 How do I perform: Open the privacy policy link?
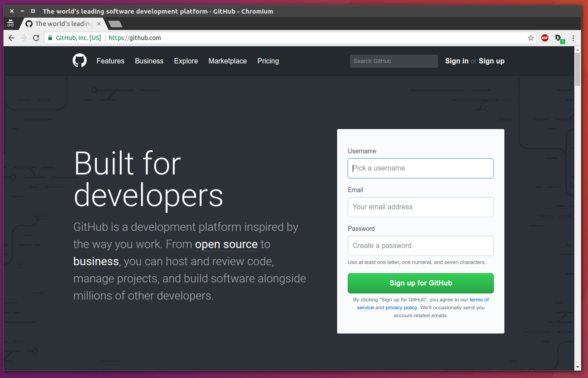(x=401, y=308)
